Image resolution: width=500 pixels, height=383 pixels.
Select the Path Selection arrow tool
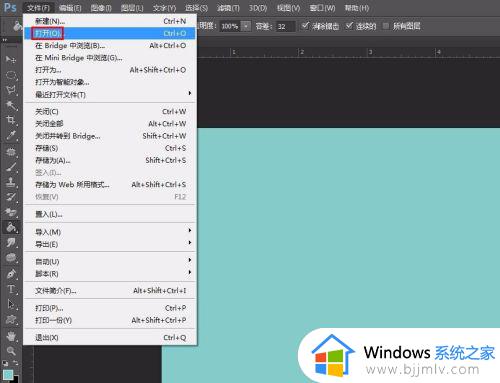click(11, 304)
